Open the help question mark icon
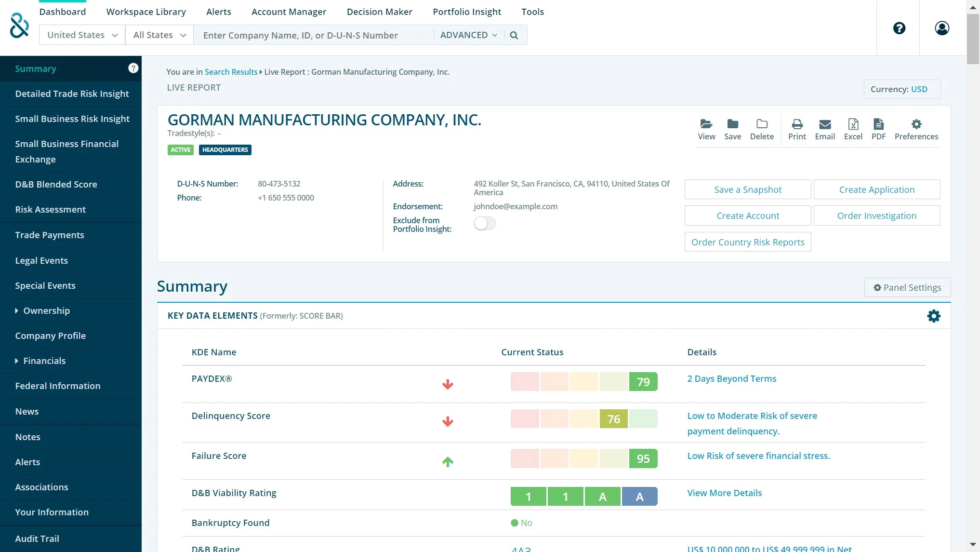The image size is (980, 552). (x=899, y=28)
